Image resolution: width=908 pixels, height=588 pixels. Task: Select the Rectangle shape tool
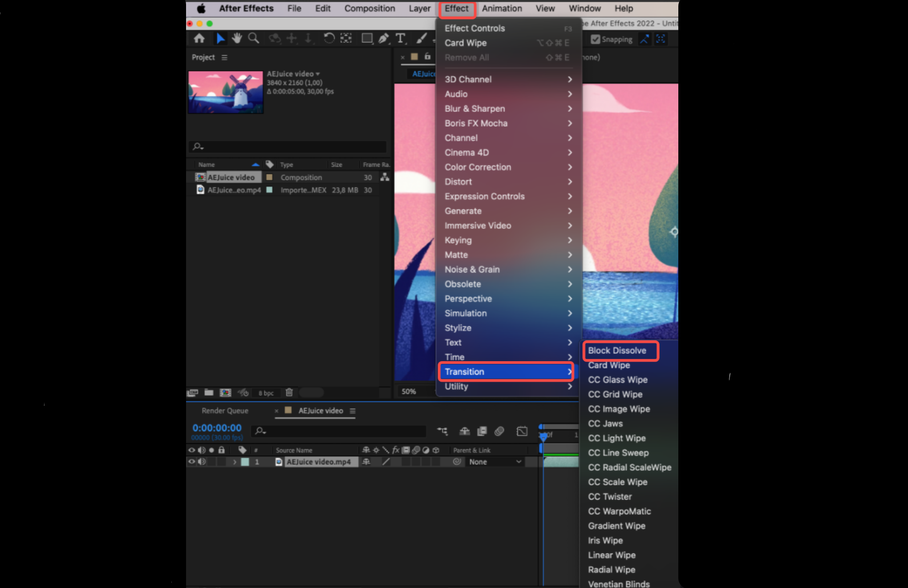pos(367,38)
